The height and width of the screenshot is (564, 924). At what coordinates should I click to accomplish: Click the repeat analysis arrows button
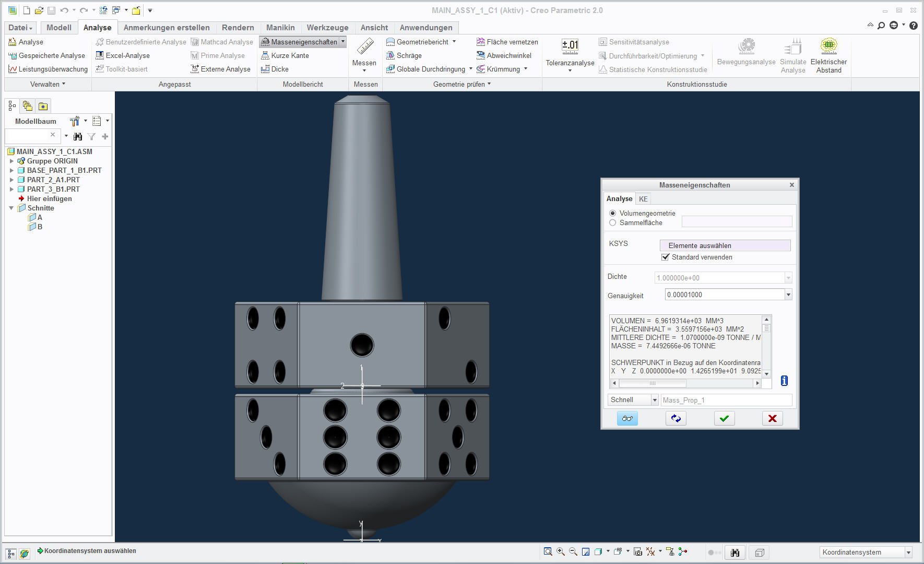coord(676,418)
